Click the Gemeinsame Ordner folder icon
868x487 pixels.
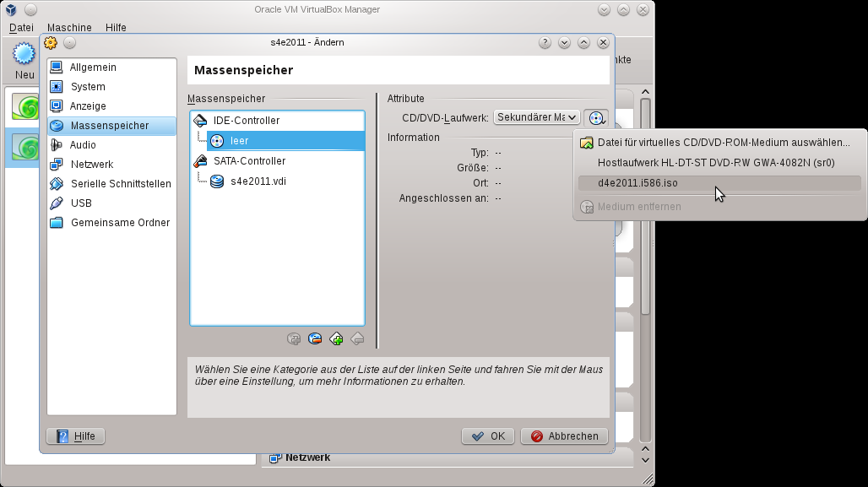point(57,223)
